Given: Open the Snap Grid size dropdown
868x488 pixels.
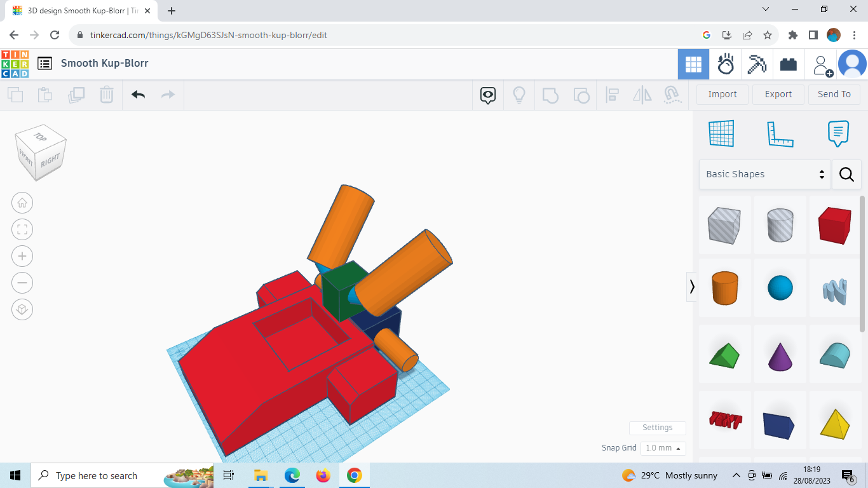Looking at the screenshot, I should (x=663, y=448).
